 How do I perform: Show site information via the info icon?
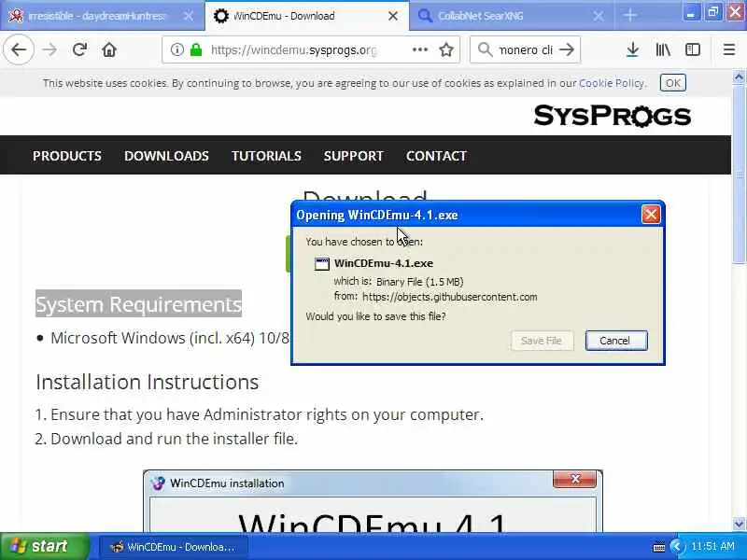(x=176, y=49)
